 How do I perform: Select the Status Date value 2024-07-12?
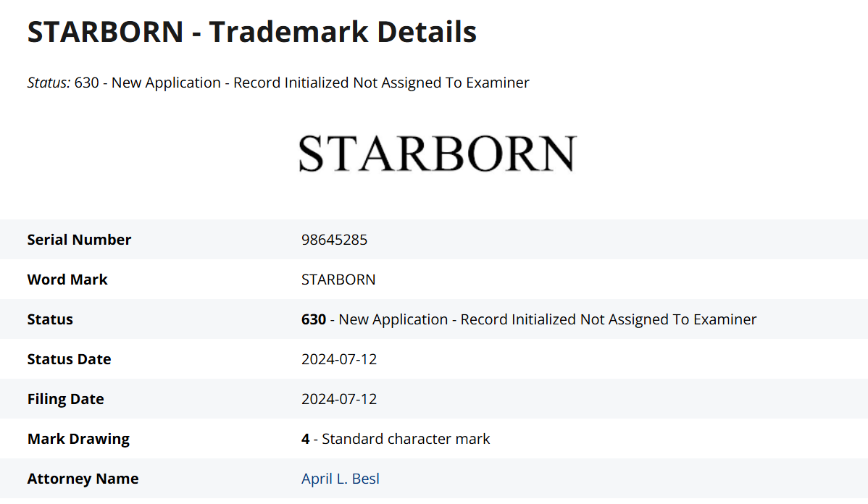pyautogui.click(x=339, y=359)
